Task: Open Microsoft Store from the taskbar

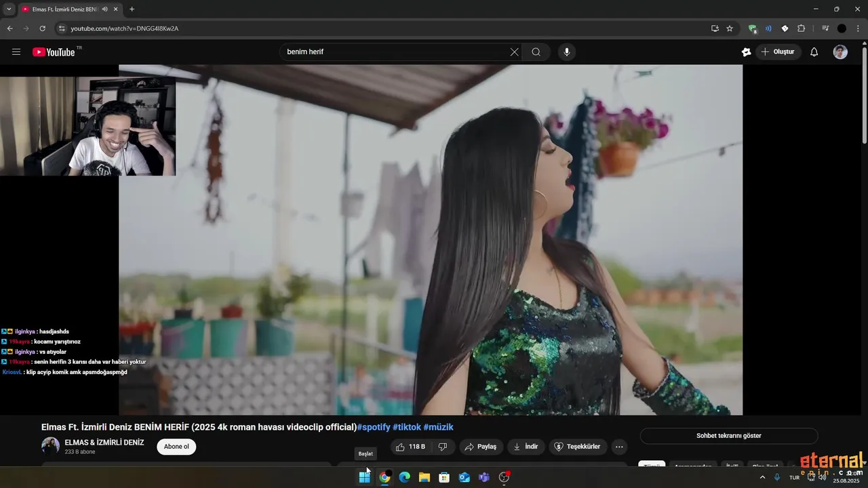Action: (x=444, y=477)
